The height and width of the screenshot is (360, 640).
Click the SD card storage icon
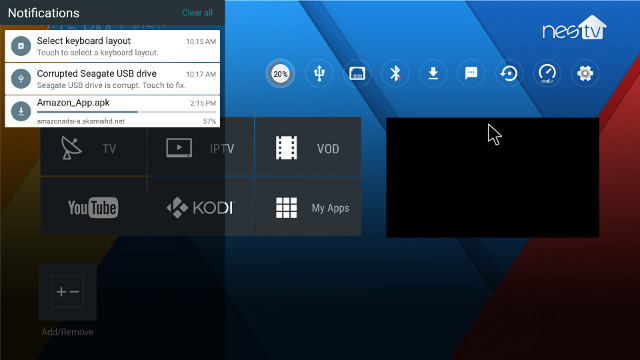[x=357, y=73]
